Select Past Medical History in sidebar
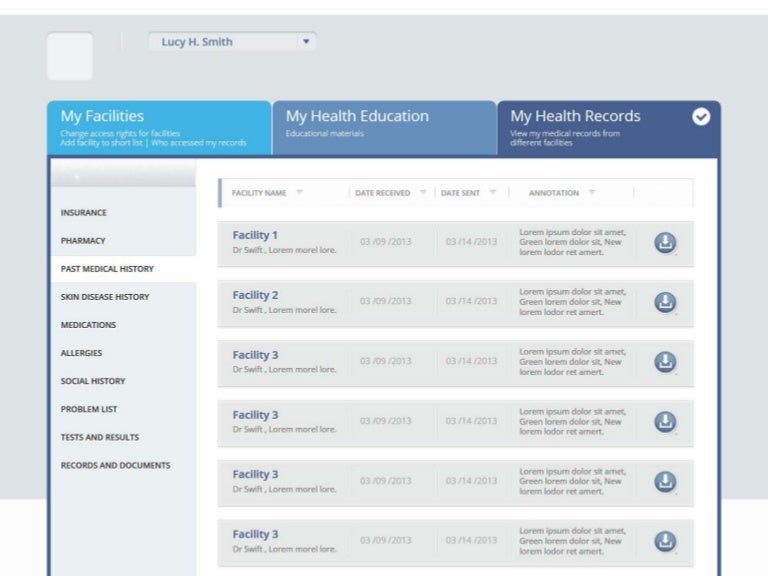The width and height of the screenshot is (768, 576). [123, 269]
